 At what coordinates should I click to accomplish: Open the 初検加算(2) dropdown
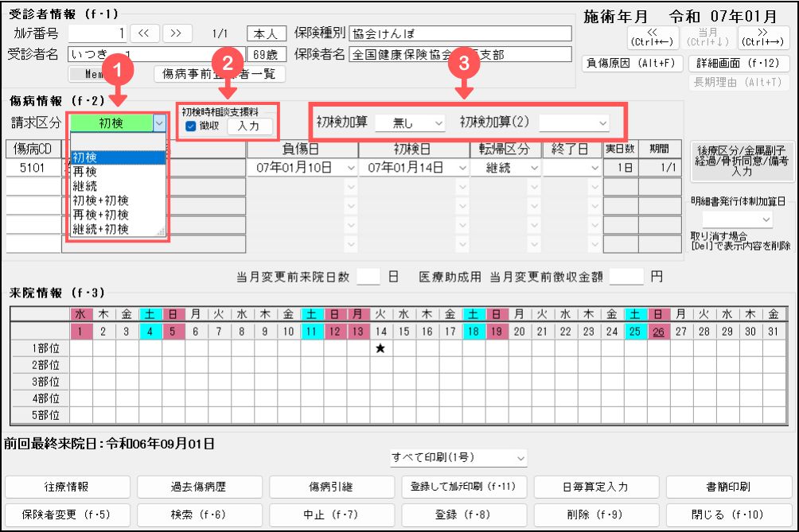pyautogui.click(x=574, y=123)
